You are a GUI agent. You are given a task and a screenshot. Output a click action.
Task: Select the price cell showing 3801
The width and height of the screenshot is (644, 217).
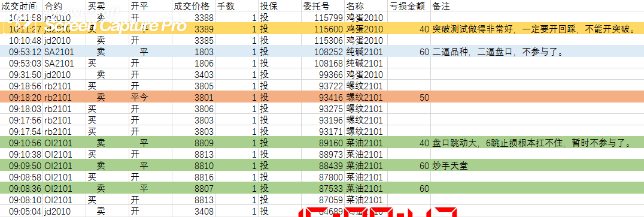click(x=193, y=97)
